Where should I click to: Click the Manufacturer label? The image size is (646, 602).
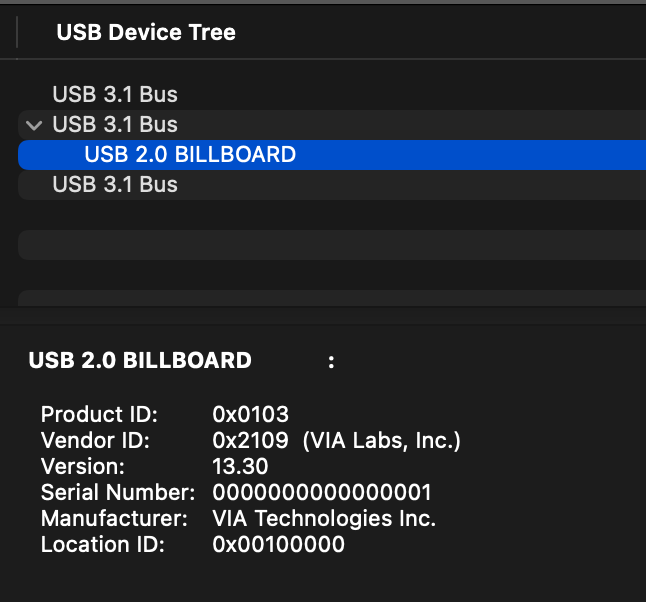point(114,519)
